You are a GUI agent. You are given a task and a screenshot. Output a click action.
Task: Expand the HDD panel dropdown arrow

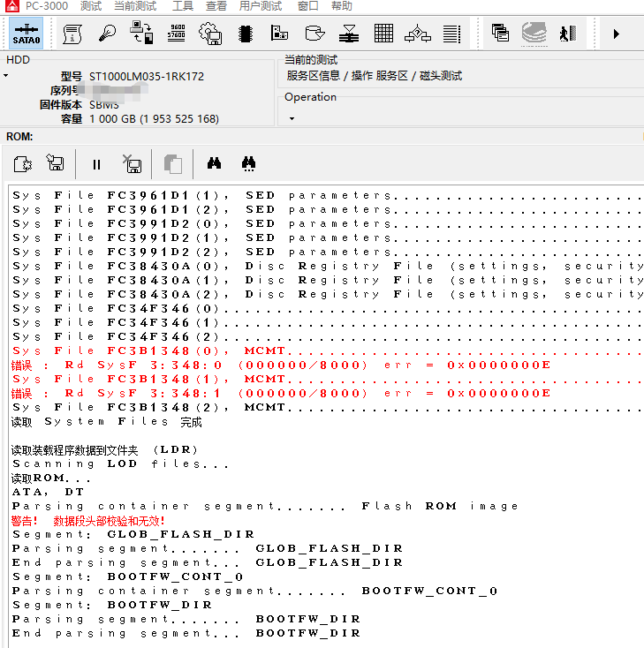tap(5, 76)
